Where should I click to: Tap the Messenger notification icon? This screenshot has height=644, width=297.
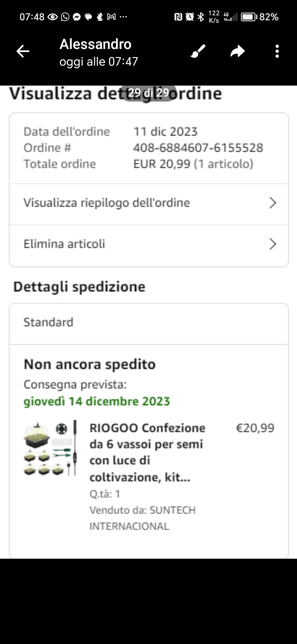pos(77,17)
